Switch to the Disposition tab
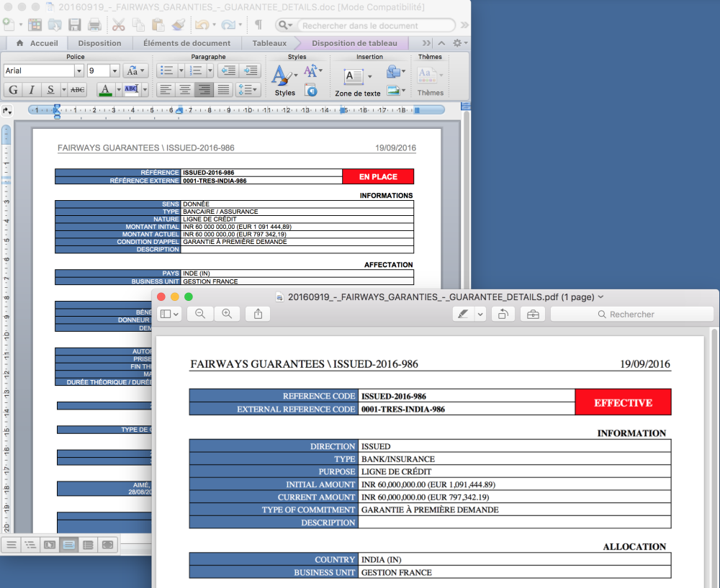The width and height of the screenshot is (720, 588). pos(99,43)
